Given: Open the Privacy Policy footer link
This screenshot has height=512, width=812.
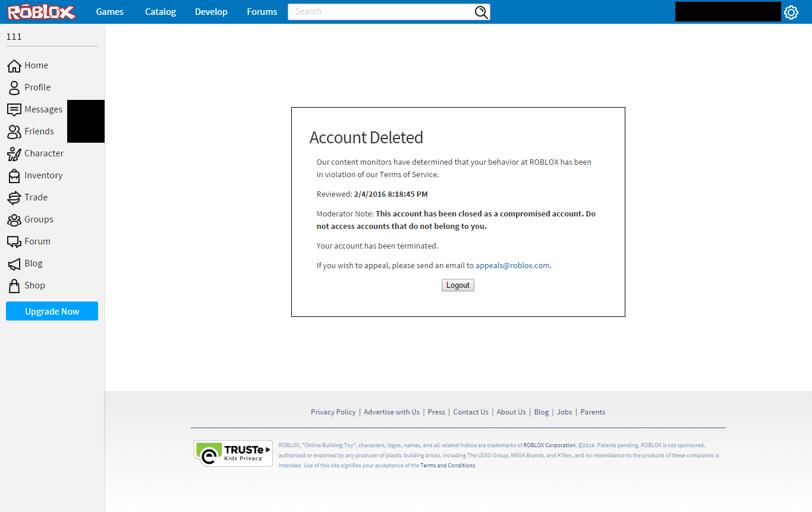Looking at the screenshot, I should (333, 412).
